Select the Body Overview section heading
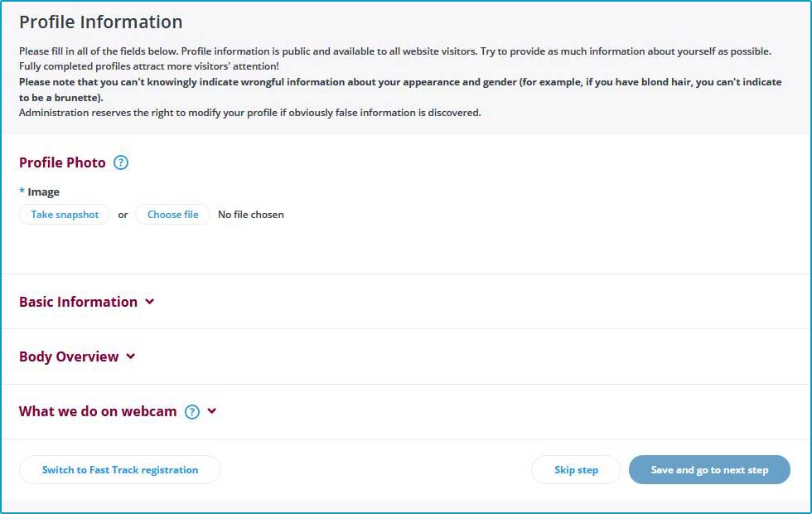Screen dimensions: 812x514 pyautogui.click(x=69, y=356)
